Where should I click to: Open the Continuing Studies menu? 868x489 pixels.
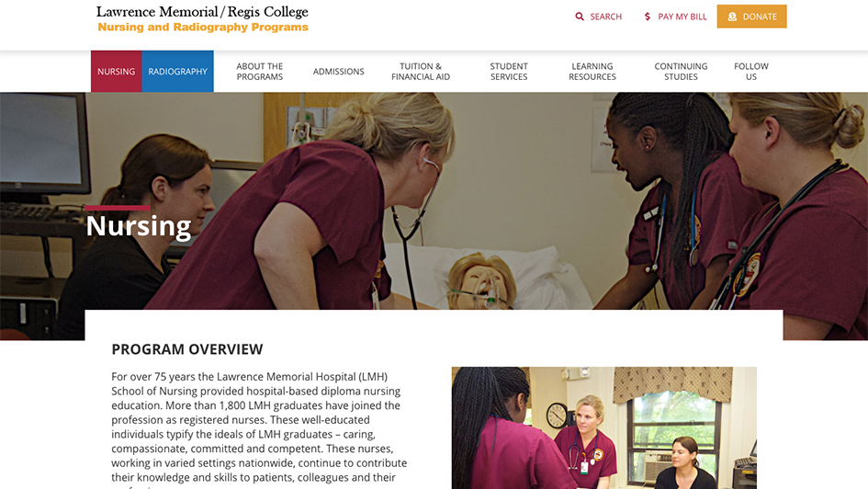pos(681,72)
